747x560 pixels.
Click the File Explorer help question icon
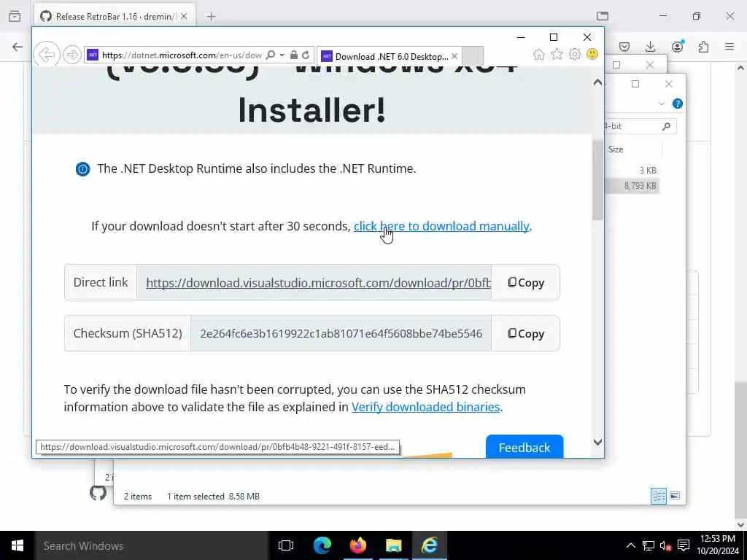point(678,104)
